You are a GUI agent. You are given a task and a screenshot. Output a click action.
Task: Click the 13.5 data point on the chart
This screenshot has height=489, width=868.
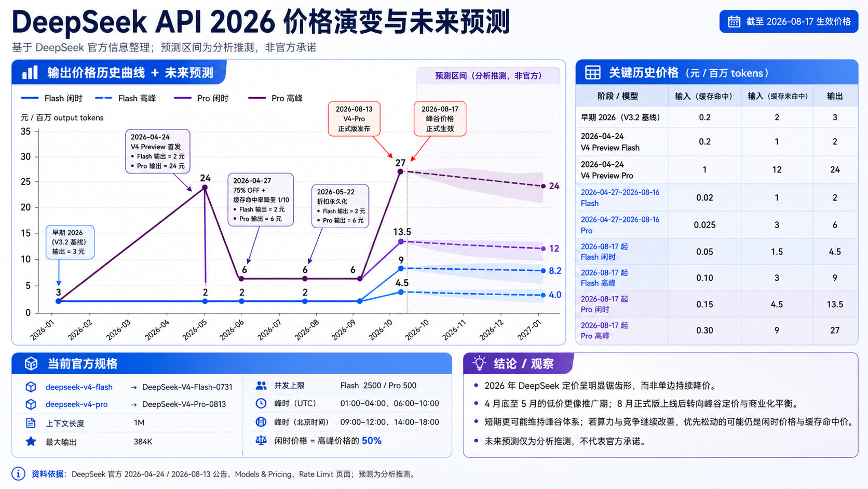coord(401,242)
